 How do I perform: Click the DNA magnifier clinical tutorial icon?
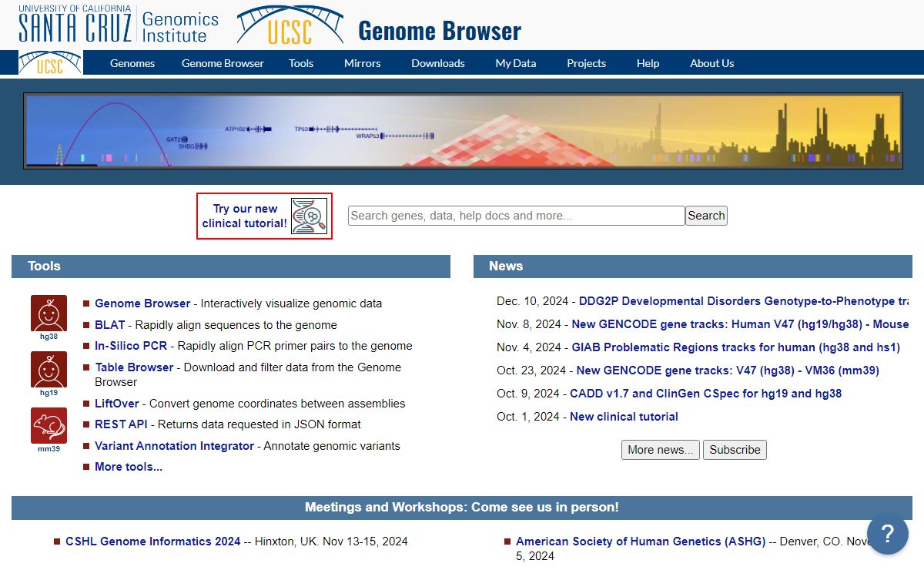pos(309,216)
